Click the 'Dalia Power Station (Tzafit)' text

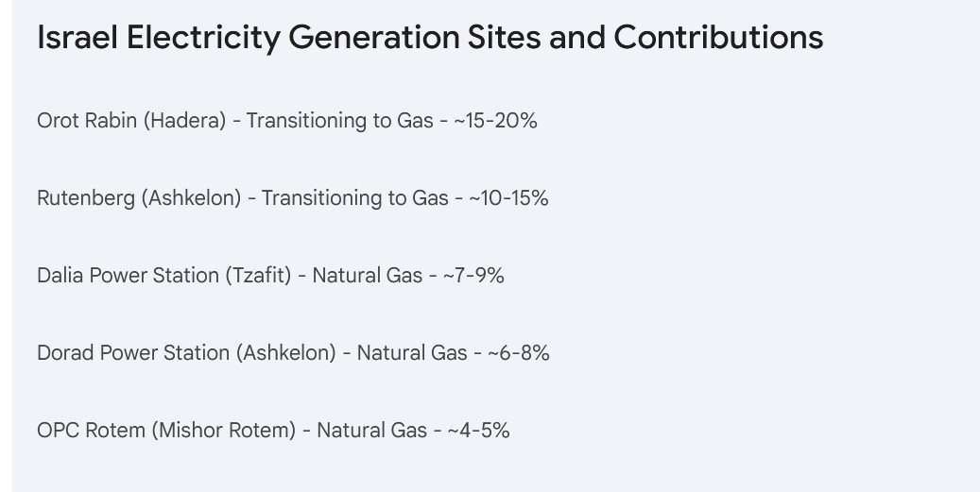[164, 276]
